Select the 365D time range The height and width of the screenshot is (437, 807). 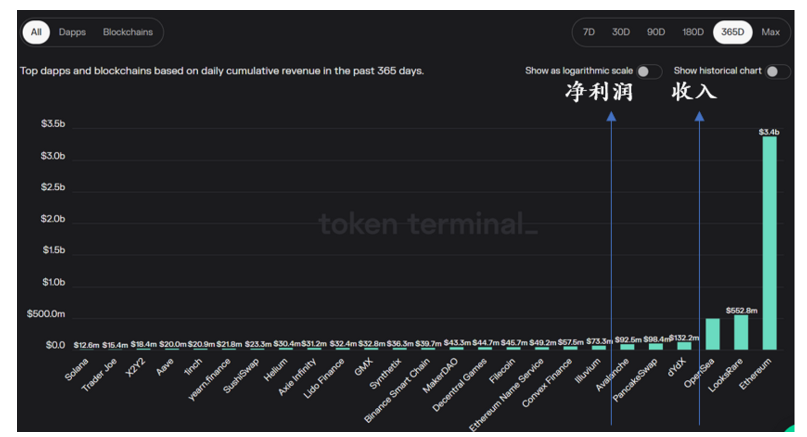pos(732,32)
